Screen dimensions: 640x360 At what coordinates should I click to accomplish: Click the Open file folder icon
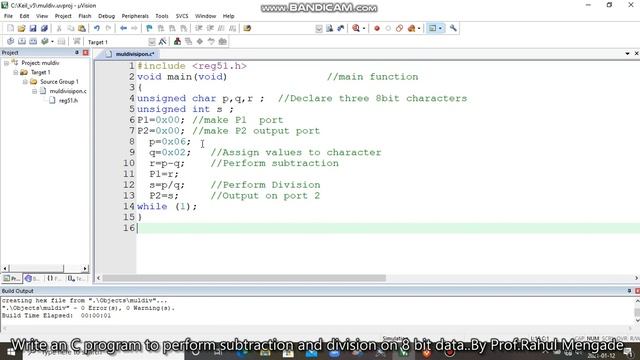(x=21, y=28)
